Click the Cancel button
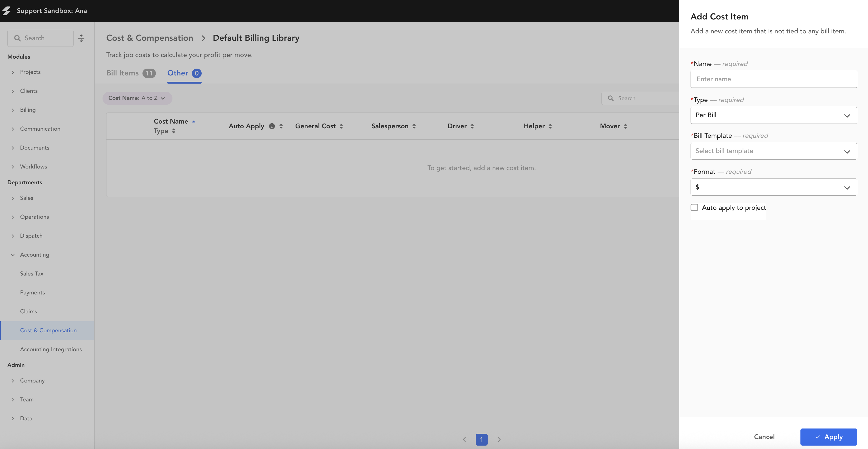 [x=764, y=437]
